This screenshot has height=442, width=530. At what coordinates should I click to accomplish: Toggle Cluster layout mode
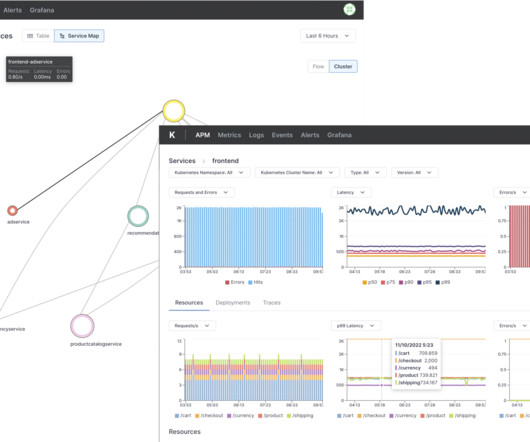[343, 67]
